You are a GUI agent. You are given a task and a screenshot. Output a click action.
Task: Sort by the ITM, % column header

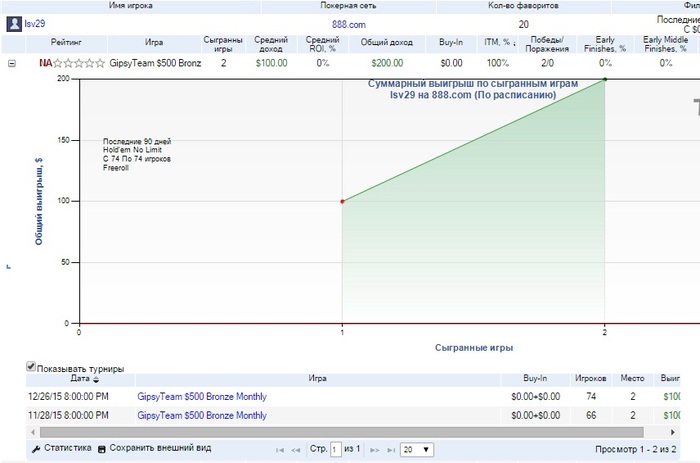pyautogui.click(x=497, y=42)
